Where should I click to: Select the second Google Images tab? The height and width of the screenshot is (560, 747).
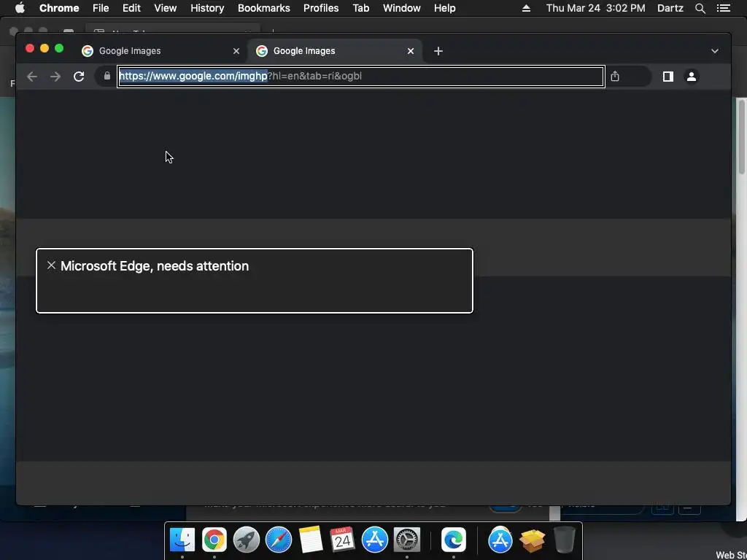(334, 51)
